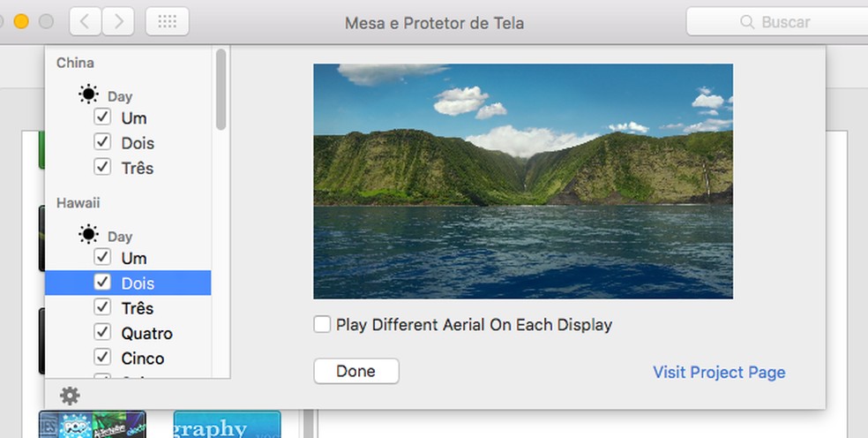Click the Hawaii aerial video preview
868x438 pixels.
tap(523, 181)
